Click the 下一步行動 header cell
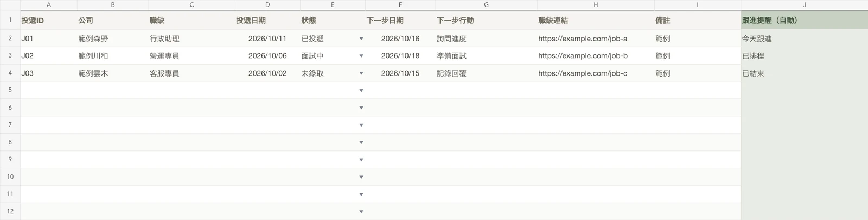 (486, 20)
